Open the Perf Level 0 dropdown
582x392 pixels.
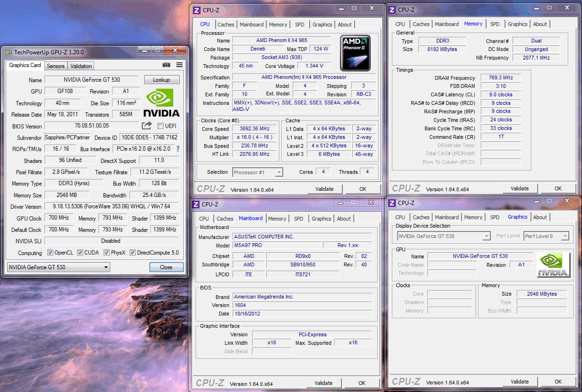546,236
